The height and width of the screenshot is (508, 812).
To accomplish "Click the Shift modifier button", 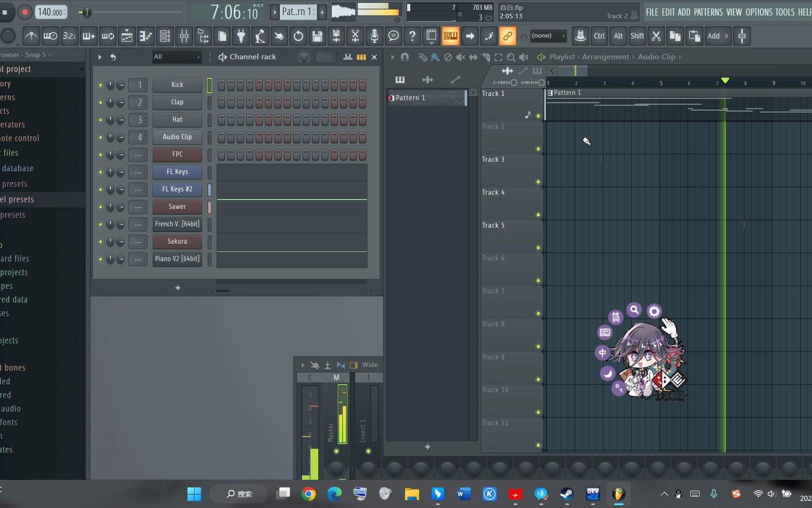I will click(x=637, y=36).
